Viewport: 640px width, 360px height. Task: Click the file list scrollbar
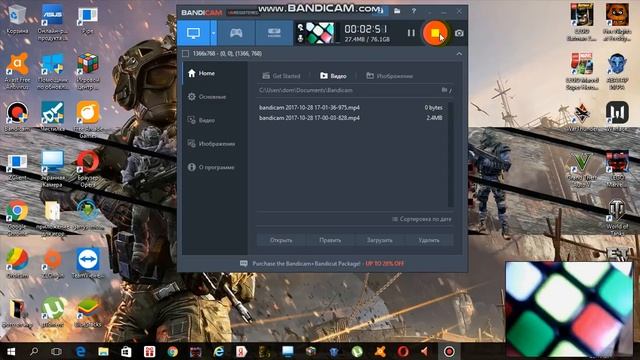451,154
